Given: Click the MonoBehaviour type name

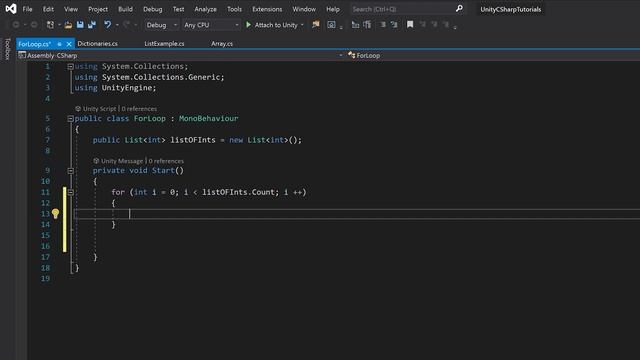Looking at the screenshot, I should coord(209,118).
